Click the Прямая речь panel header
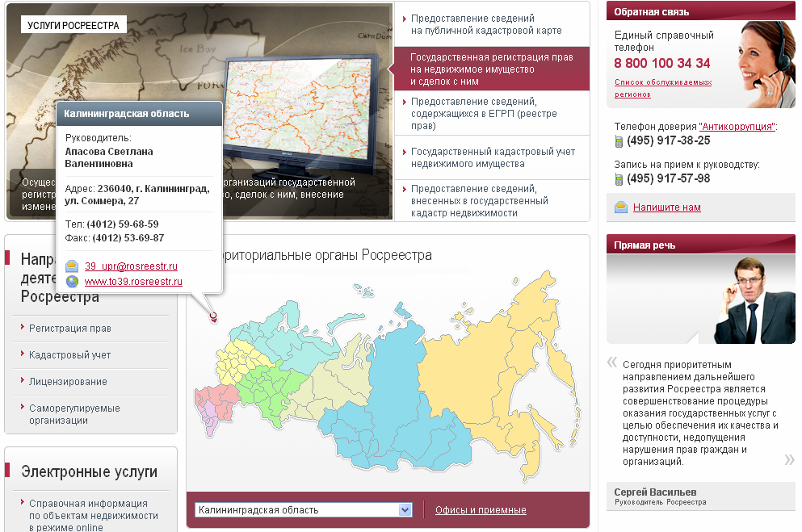The image size is (802, 532). click(701, 245)
